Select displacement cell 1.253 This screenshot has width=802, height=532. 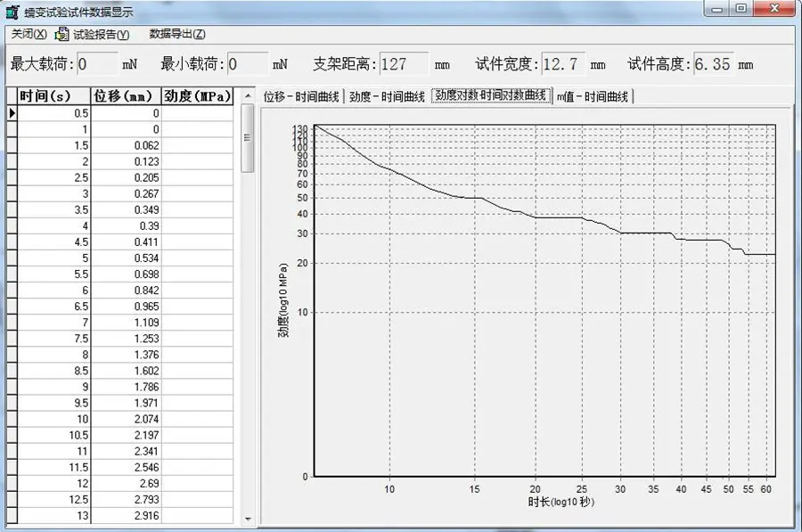pyautogui.click(x=126, y=339)
